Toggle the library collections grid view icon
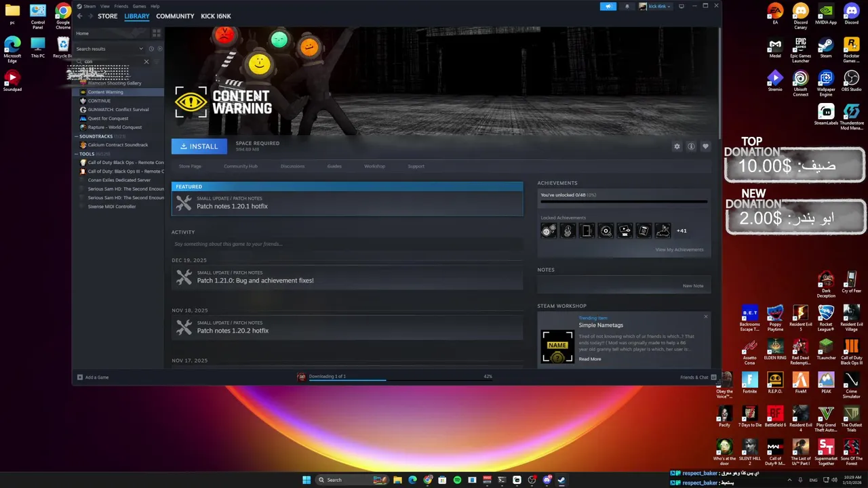868x488 pixels. tap(157, 33)
